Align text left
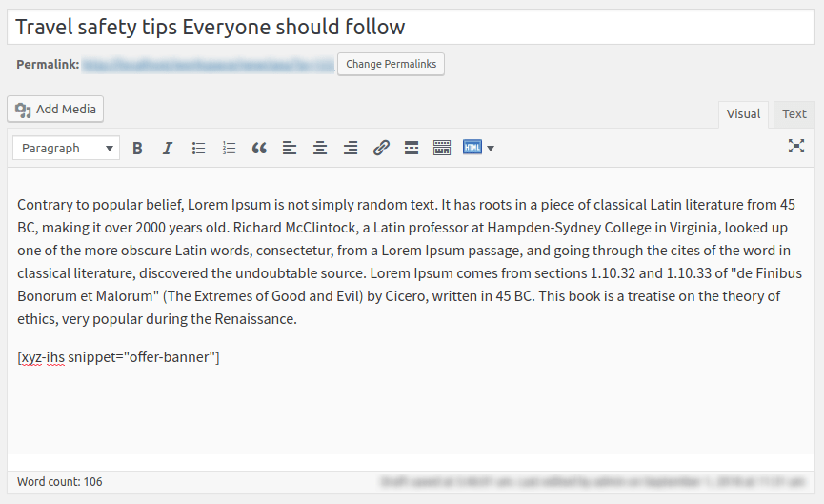The width and height of the screenshot is (824, 504). (290, 149)
